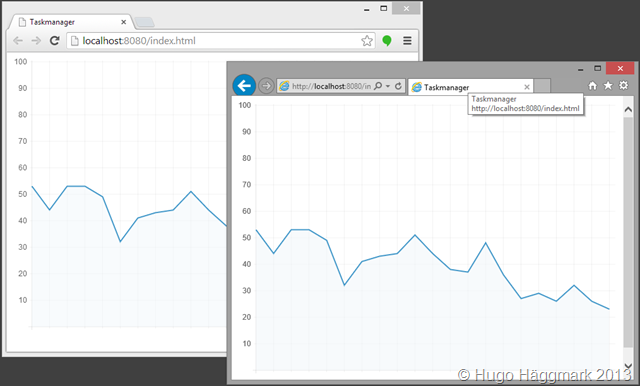Open Chrome's hamburger menu
Viewport: 640px width, 386px height.
tap(407, 40)
